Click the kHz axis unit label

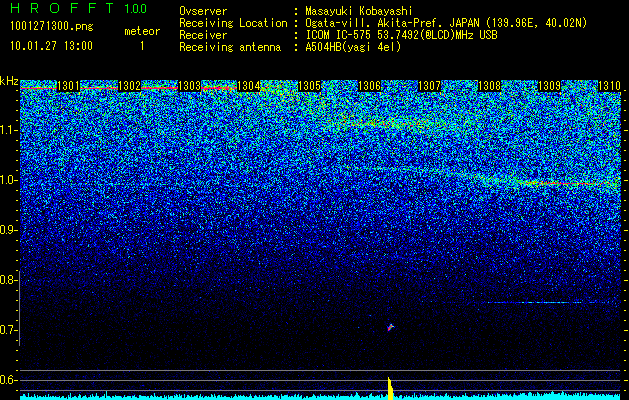9,81
